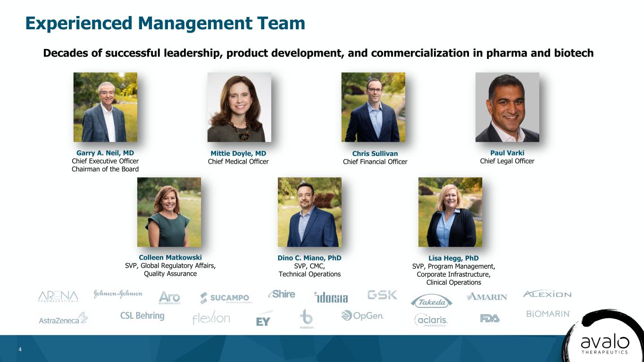Viewport: 644px width, 362px height.
Task: Select the GSK logo
Action: [x=382, y=295]
